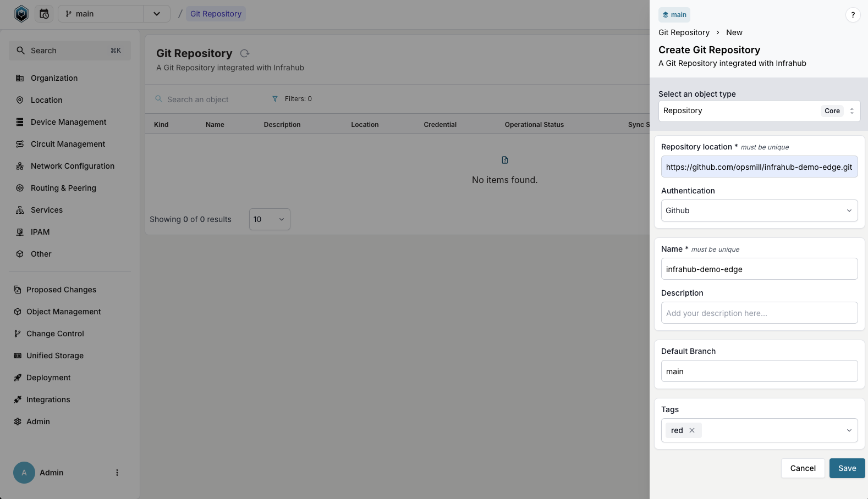Screen dimensions: 868x499
Task: Open Device Management in sidebar
Action: [68, 122]
